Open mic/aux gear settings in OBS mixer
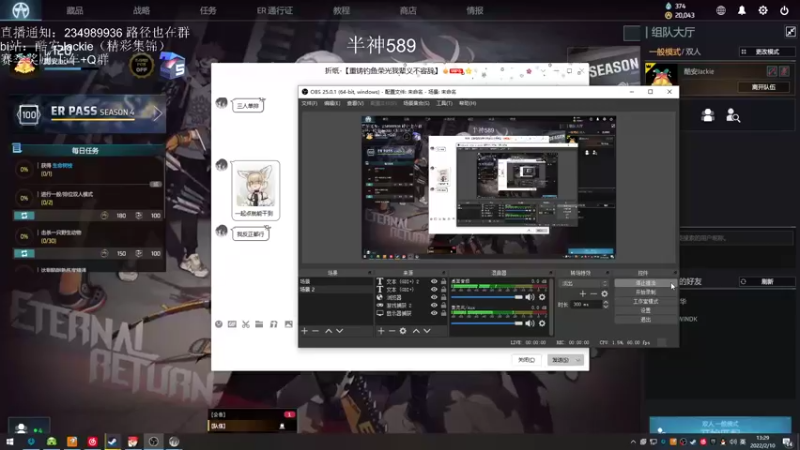 [x=542, y=323]
